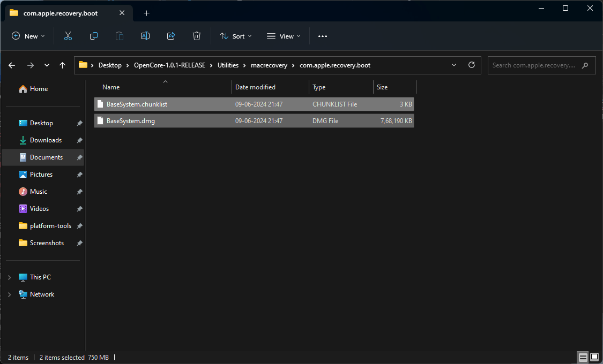This screenshot has width=603, height=364.
Task: Click the search magnifier icon
Action: tap(585, 65)
